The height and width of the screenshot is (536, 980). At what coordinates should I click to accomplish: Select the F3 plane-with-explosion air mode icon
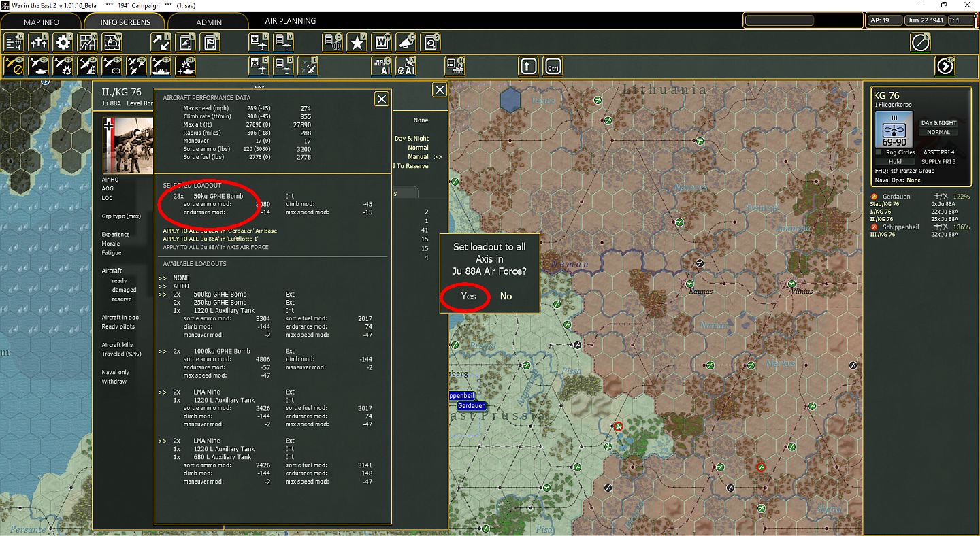pyautogui.click(x=63, y=66)
